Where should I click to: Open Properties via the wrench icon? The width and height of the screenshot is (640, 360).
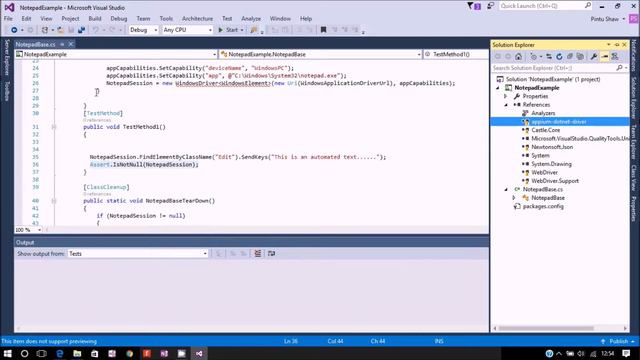click(x=594, y=57)
